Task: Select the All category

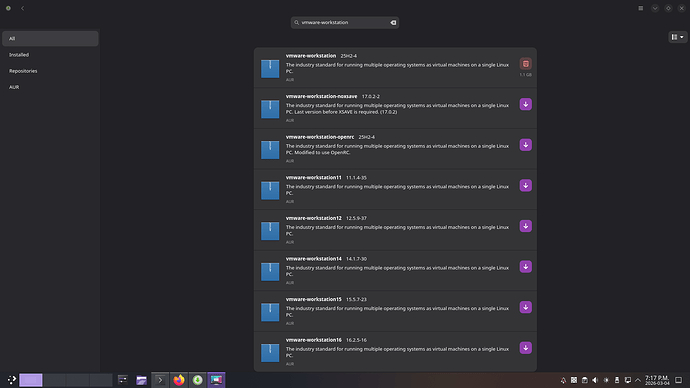Action: 50,39
